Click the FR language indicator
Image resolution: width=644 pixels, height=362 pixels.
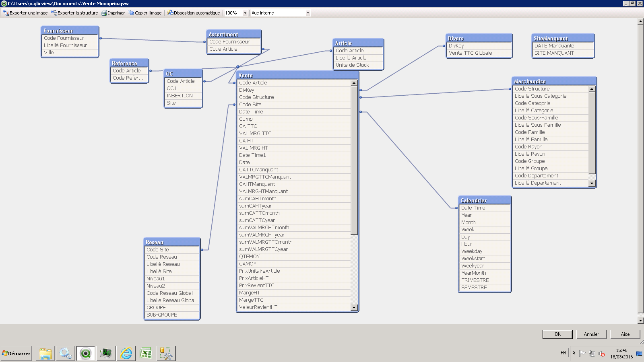click(563, 353)
